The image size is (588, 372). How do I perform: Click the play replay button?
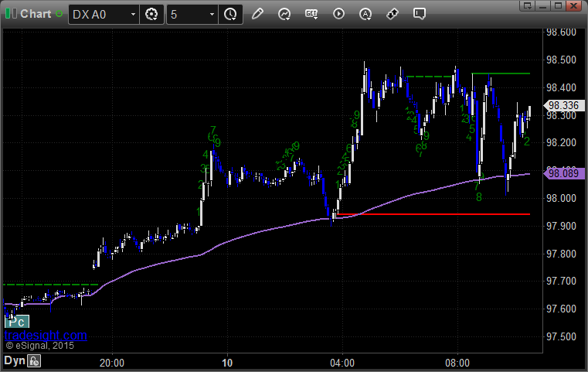[338, 14]
